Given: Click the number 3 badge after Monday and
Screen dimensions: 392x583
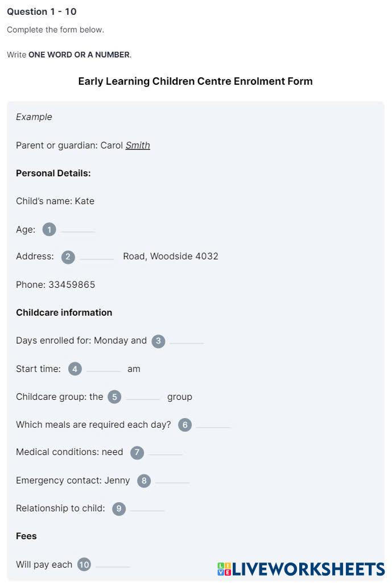Looking at the screenshot, I should 159,341.
